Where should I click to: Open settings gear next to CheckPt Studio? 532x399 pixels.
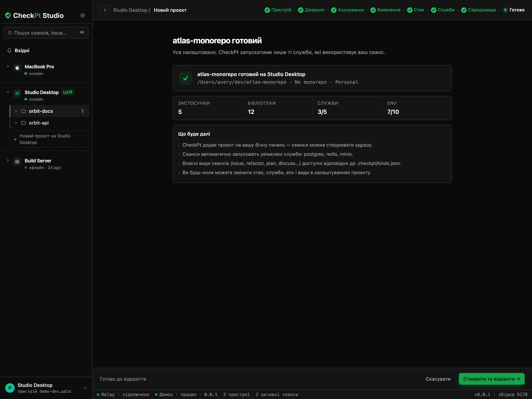tap(82, 15)
